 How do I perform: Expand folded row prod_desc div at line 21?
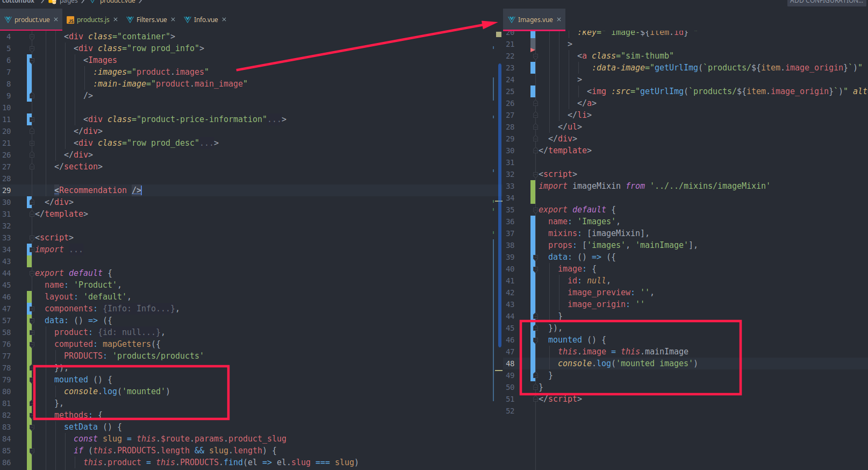(32, 143)
